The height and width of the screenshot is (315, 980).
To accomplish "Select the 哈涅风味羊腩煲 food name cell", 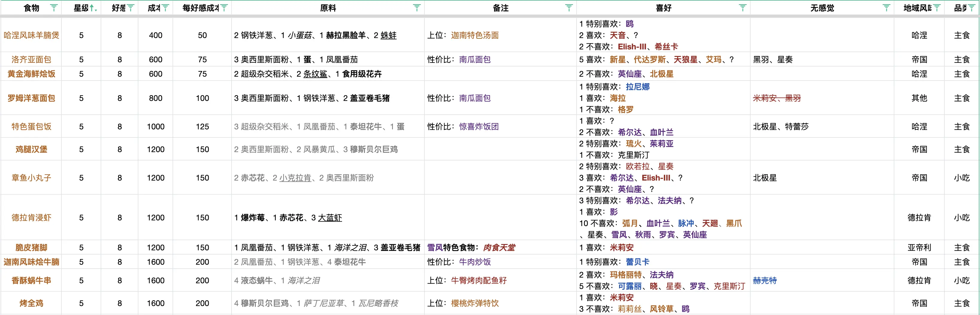I will 31,35.
